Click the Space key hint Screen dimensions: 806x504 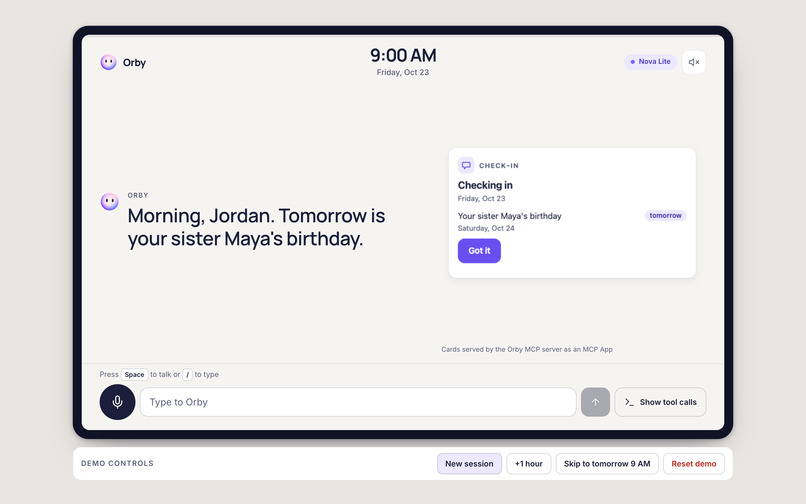[134, 374]
